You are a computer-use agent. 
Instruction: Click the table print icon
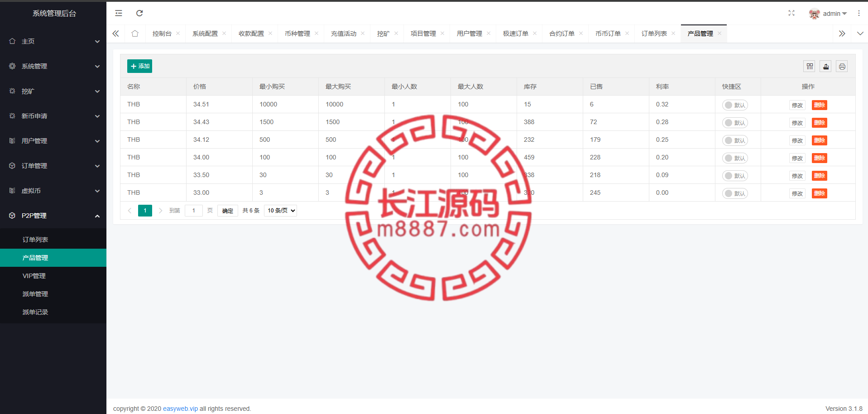pos(842,67)
